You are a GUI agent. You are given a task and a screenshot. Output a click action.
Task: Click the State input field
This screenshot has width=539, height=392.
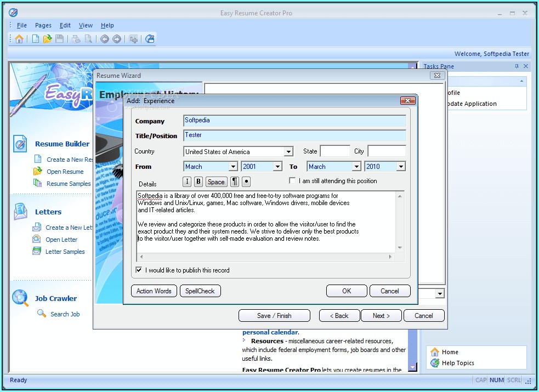pos(334,151)
